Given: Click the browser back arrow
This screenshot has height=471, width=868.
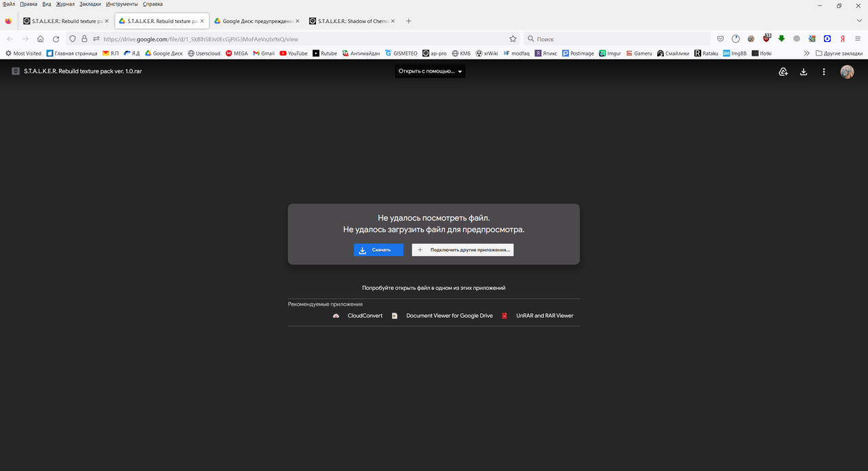Looking at the screenshot, I should 9,39.
